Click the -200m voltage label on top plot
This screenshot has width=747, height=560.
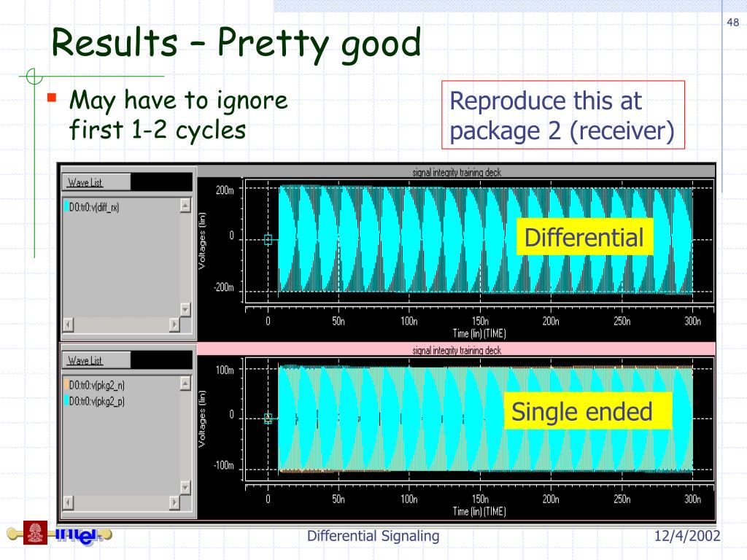coord(223,287)
